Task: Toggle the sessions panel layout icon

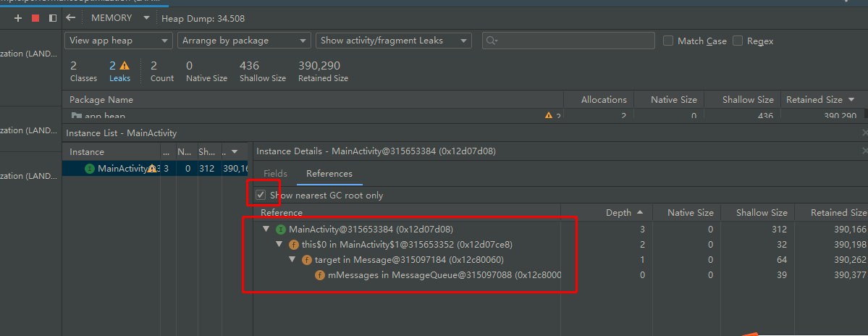Action: (x=53, y=18)
